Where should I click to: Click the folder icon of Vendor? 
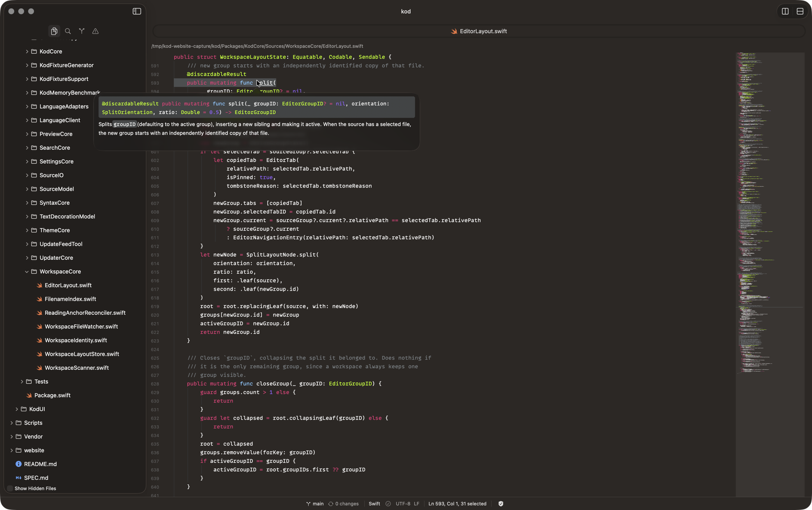click(18, 436)
